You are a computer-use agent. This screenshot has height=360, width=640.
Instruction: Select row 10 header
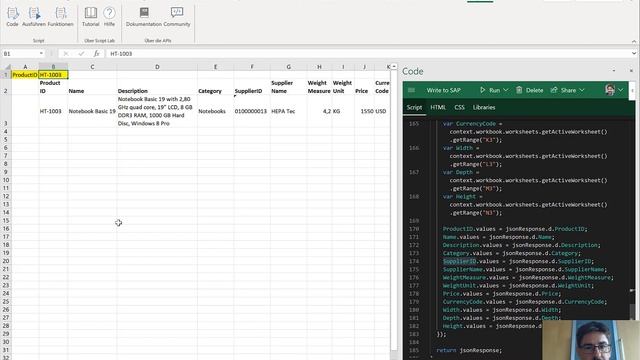tap(6, 180)
